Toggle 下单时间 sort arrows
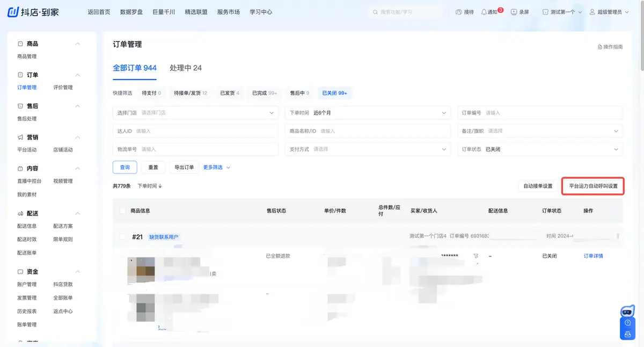This screenshot has height=347, width=644. (160, 186)
